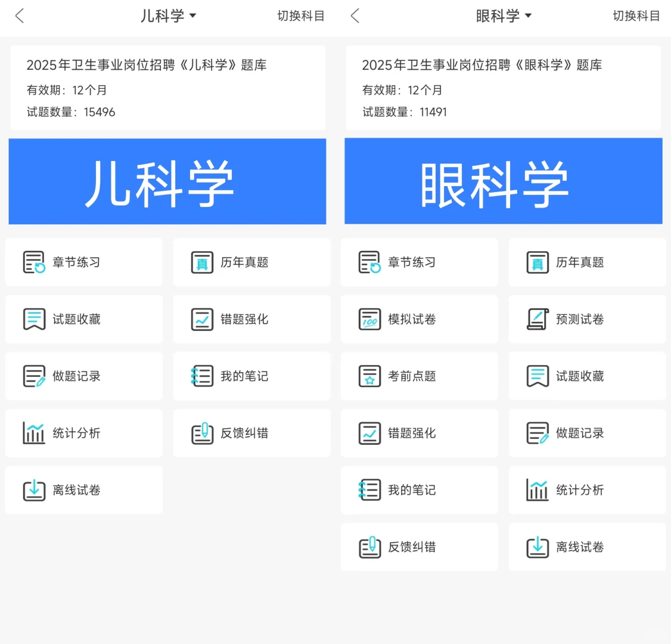This screenshot has width=671, height=644.
Task: Open 离线试卷 icon in 眼科学 panel
Action: (x=538, y=547)
